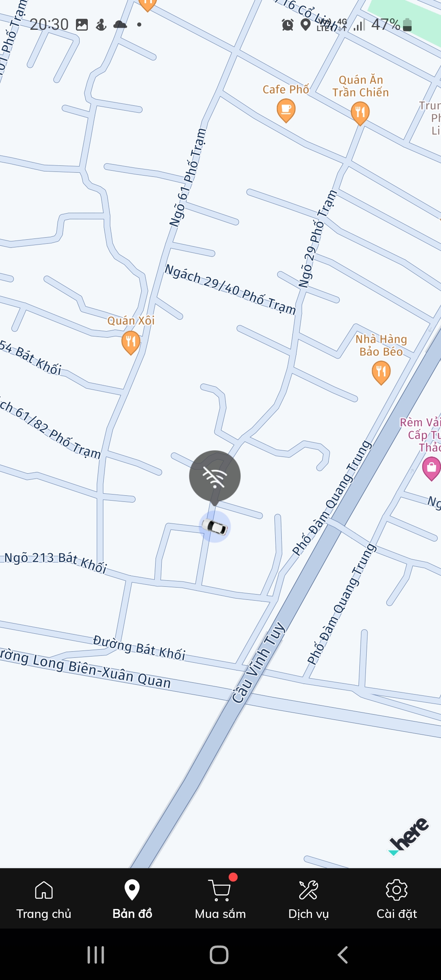The height and width of the screenshot is (980, 441).
Task: Select the Quán Xôi restaurant marker
Action: (x=131, y=342)
